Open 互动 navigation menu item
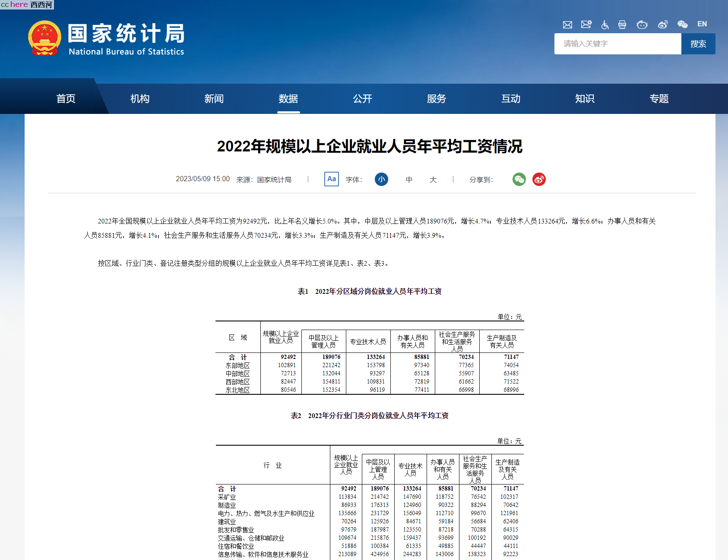This screenshot has height=560, width=728. tap(511, 99)
